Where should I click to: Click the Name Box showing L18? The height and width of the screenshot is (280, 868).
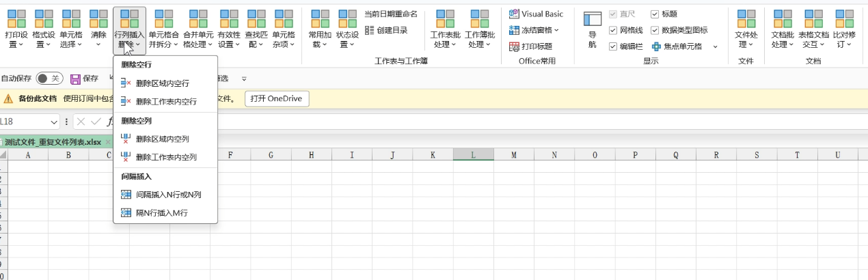click(24, 122)
